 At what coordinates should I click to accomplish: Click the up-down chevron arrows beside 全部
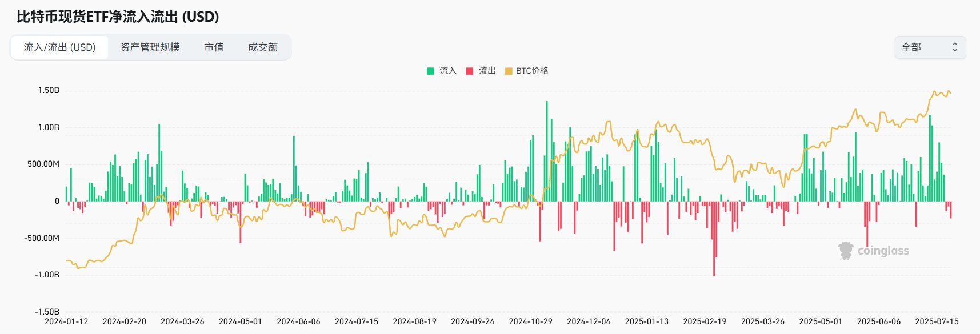[954, 47]
